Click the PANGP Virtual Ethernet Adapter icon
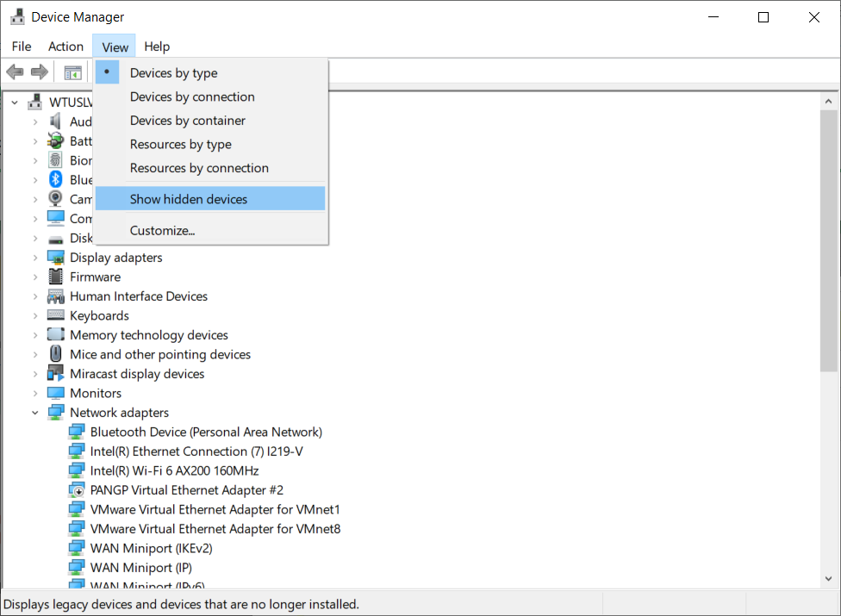The height and width of the screenshot is (616, 841). click(77, 490)
